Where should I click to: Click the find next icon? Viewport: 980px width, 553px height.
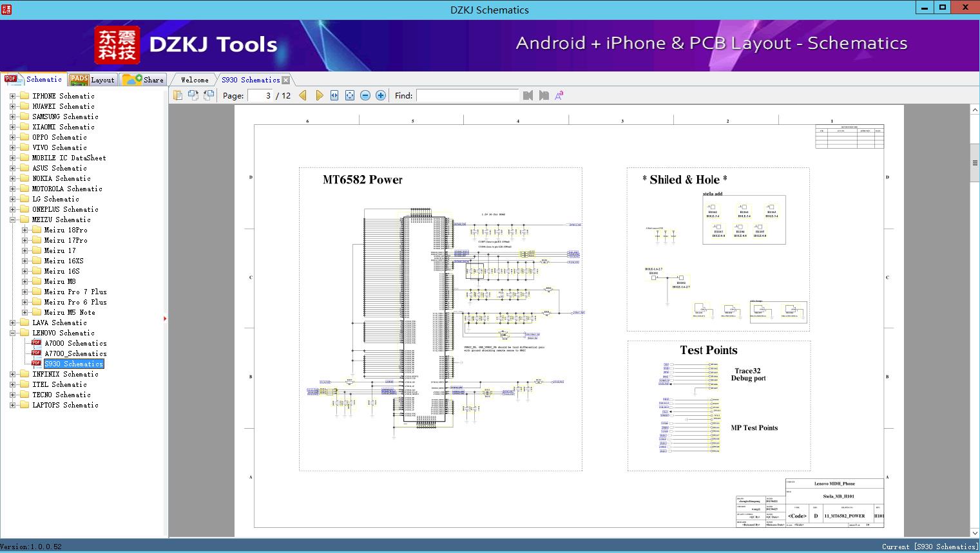544,95
